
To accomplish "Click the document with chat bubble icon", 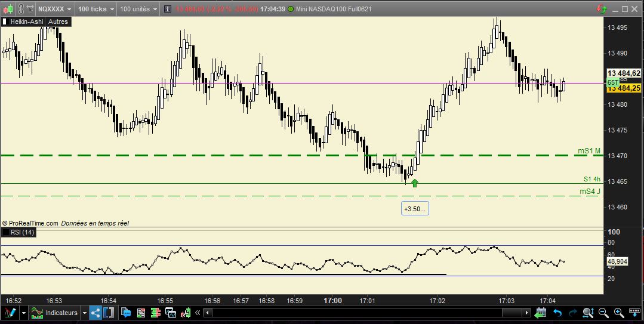I will (125, 313).
